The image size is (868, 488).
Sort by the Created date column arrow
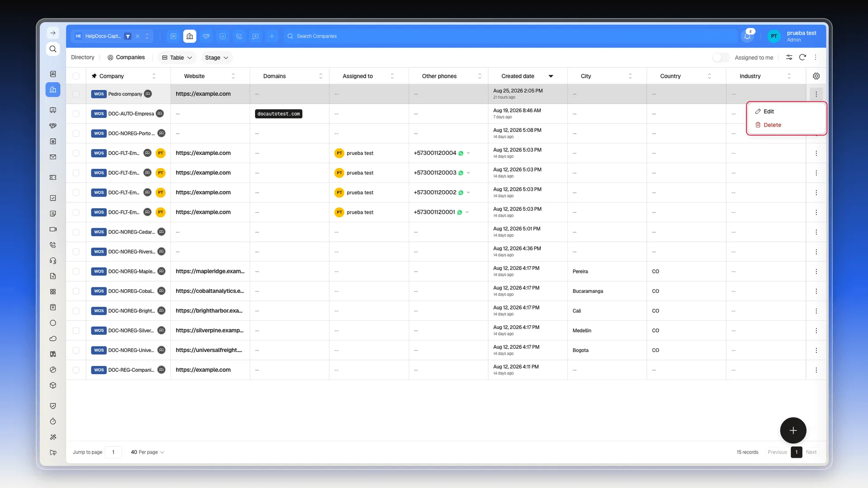point(551,76)
